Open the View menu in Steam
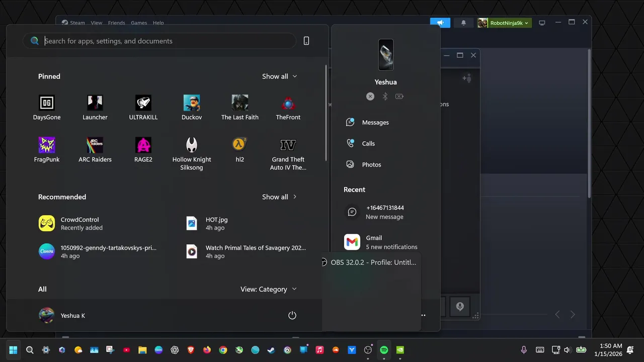Screen dimensions: 644x362 tap(97, 23)
